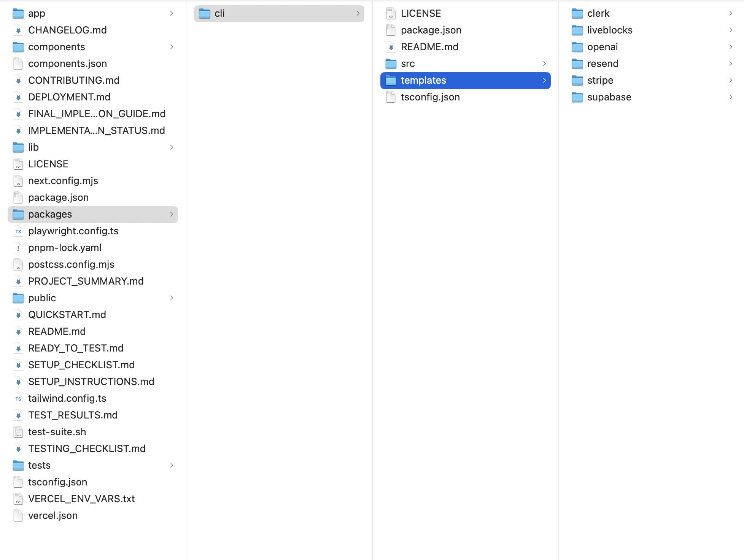Image resolution: width=744 pixels, height=560 pixels.
Task: Select CHANGELOG.md in the file list
Action: (67, 30)
